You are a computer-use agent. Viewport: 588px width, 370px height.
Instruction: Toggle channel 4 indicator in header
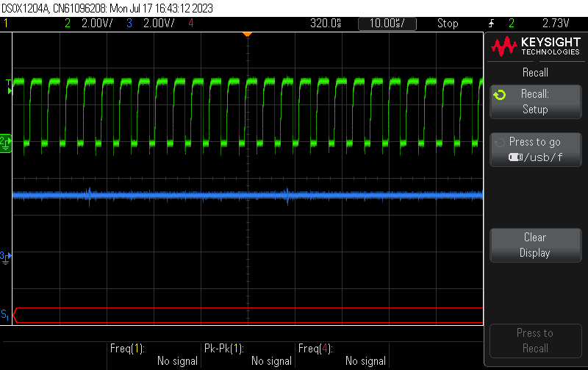point(191,24)
